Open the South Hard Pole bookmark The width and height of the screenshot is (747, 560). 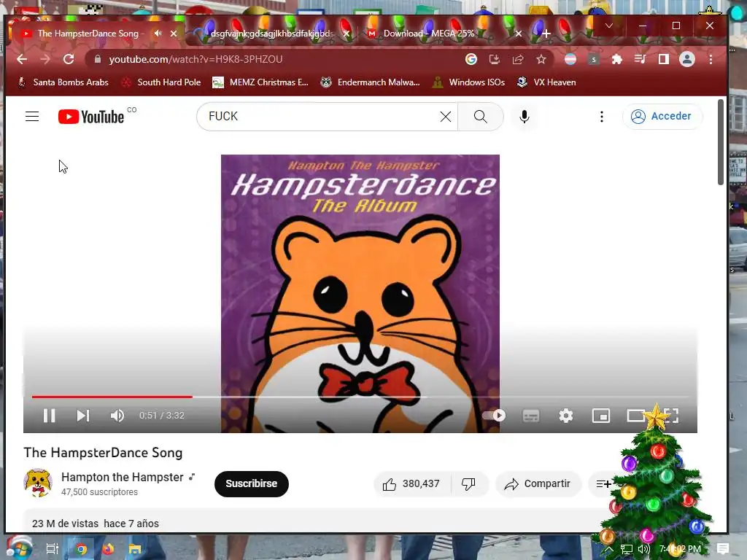tap(161, 82)
